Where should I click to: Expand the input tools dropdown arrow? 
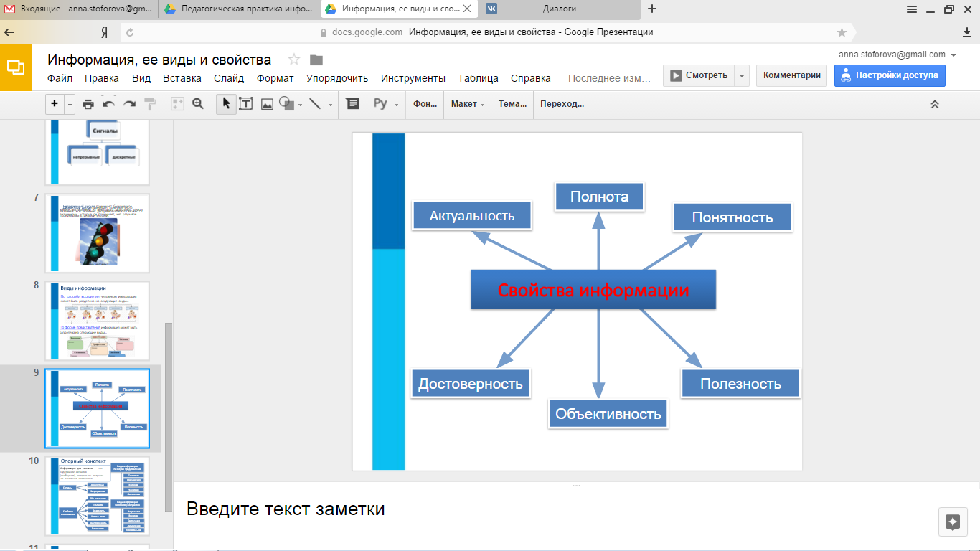pyautogui.click(x=396, y=105)
